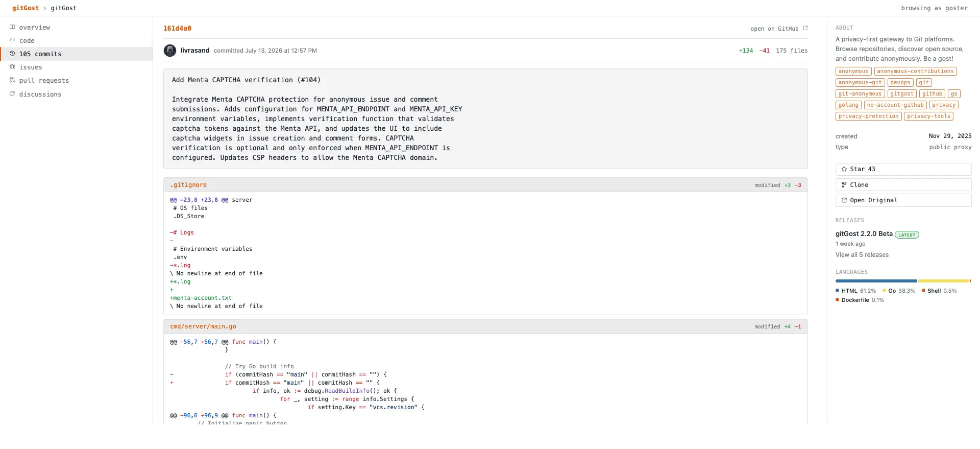Click the gitgost topic tag

click(902, 94)
